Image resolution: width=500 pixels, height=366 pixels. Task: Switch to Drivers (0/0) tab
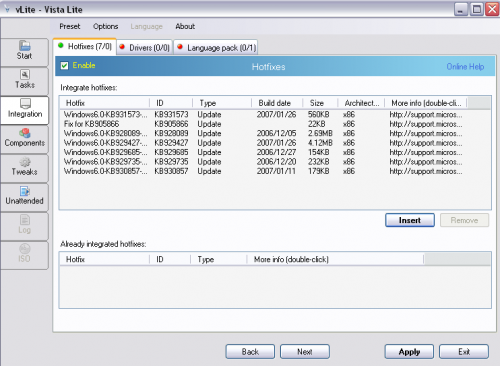coord(145,47)
